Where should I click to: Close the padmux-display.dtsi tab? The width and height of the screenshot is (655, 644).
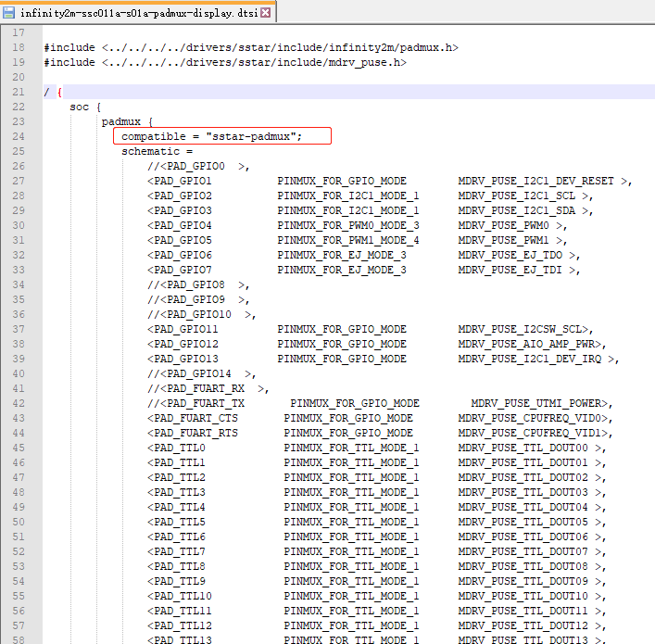266,14
